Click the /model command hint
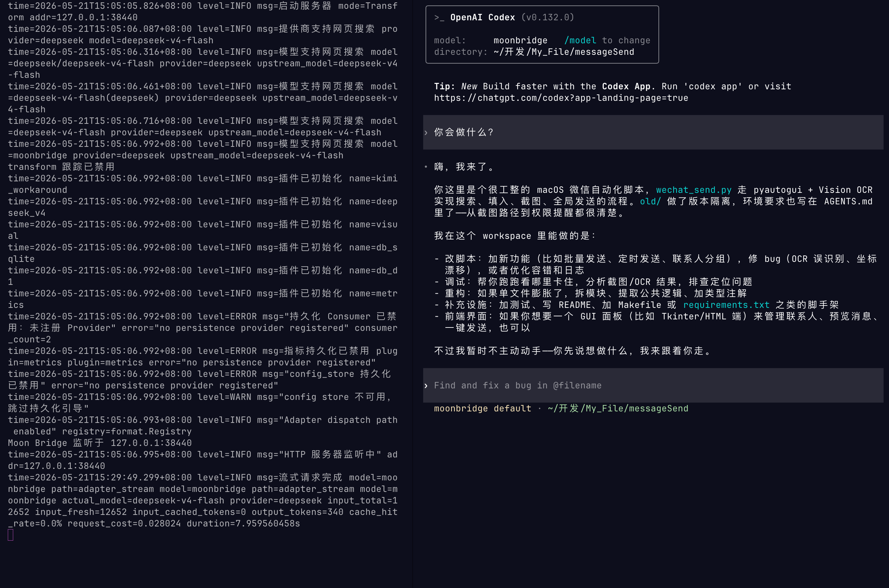Viewport: 889px width, 588px height. point(580,41)
